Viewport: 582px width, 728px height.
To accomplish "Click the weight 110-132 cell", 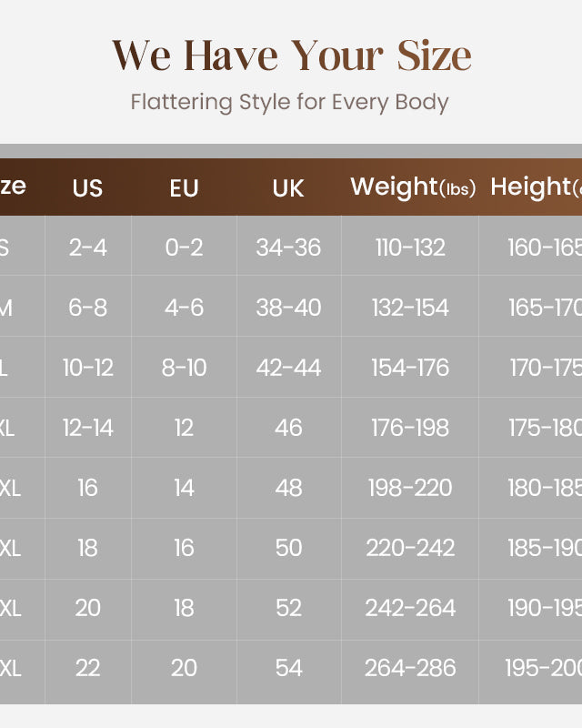I will coord(410,248).
